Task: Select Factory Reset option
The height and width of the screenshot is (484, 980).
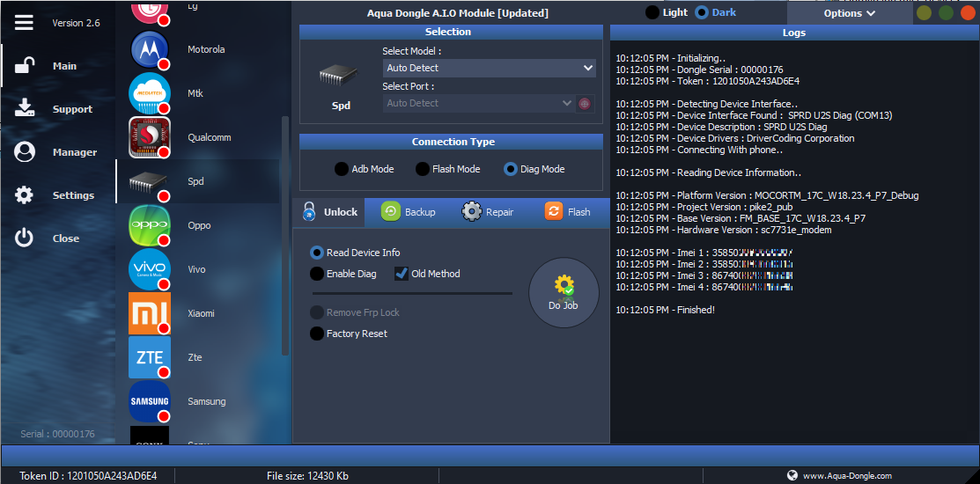Action: click(349, 334)
